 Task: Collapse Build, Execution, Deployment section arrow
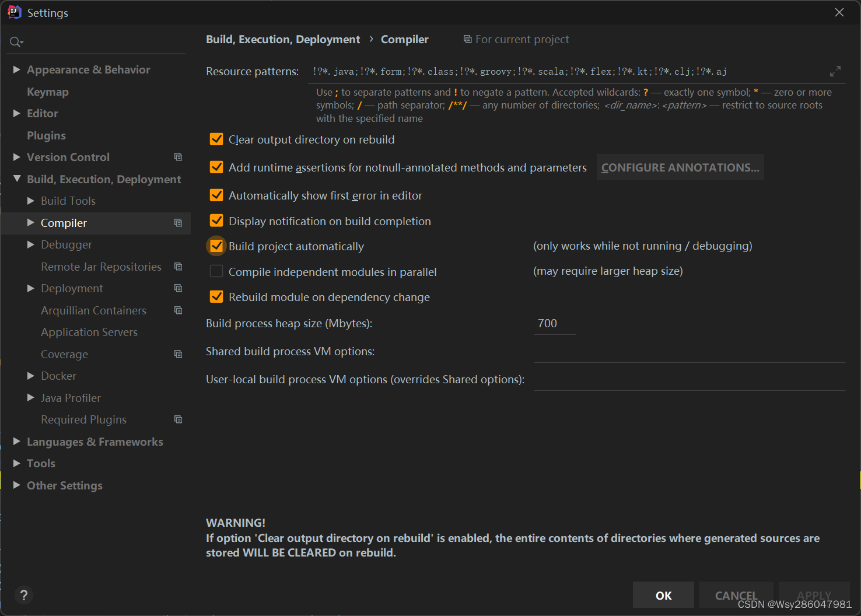tap(17, 178)
